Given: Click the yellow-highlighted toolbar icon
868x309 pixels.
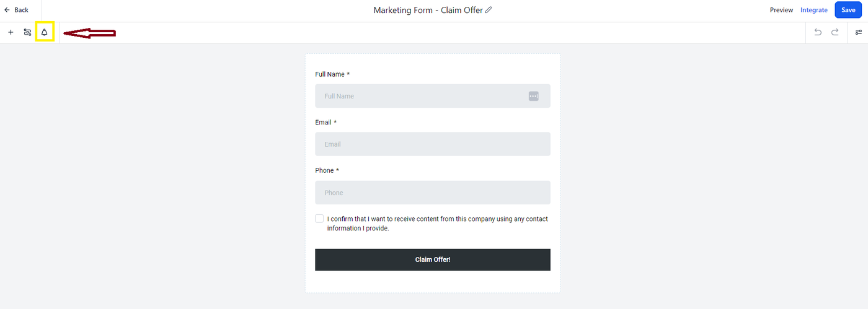Looking at the screenshot, I should coord(45,32).
